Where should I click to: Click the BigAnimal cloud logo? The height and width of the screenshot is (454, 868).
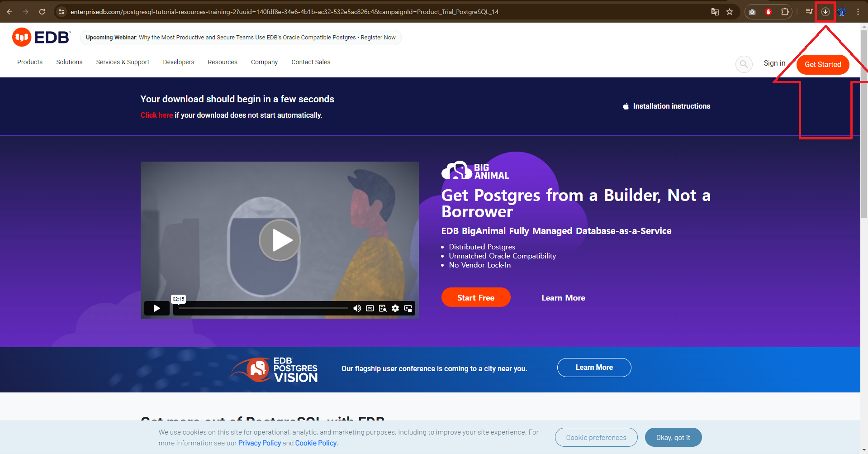click(x=475, y=171)
